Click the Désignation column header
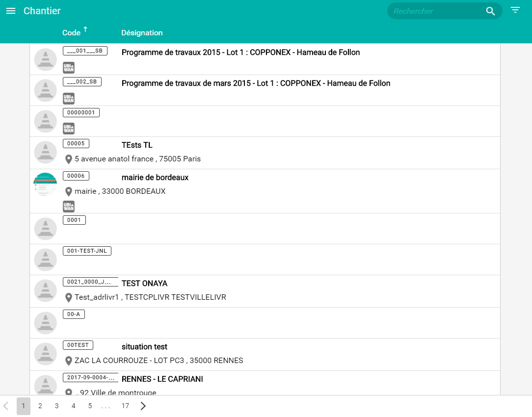This screenshot has height=417, width=532. click(x=142, y=33)
